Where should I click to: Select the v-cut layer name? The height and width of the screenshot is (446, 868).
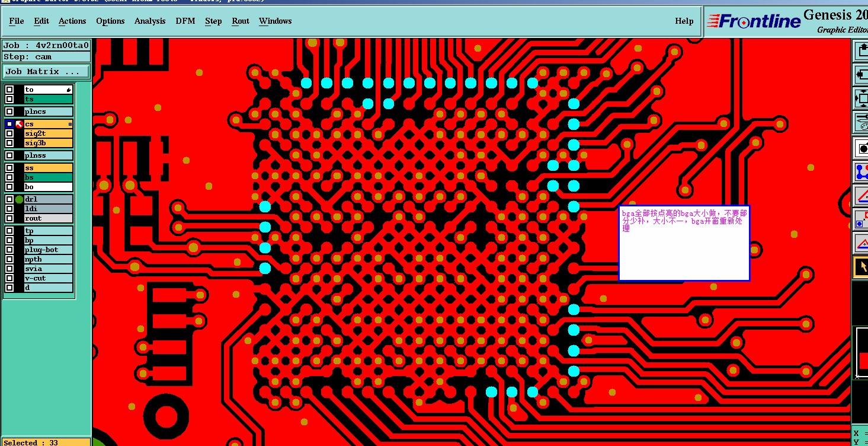click(49, 278)
